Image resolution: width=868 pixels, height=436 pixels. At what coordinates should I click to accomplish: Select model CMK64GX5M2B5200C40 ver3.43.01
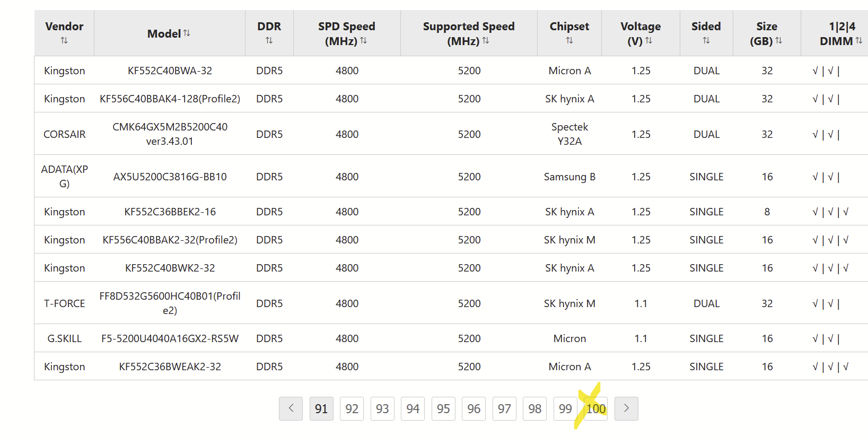tap(170, 134)
